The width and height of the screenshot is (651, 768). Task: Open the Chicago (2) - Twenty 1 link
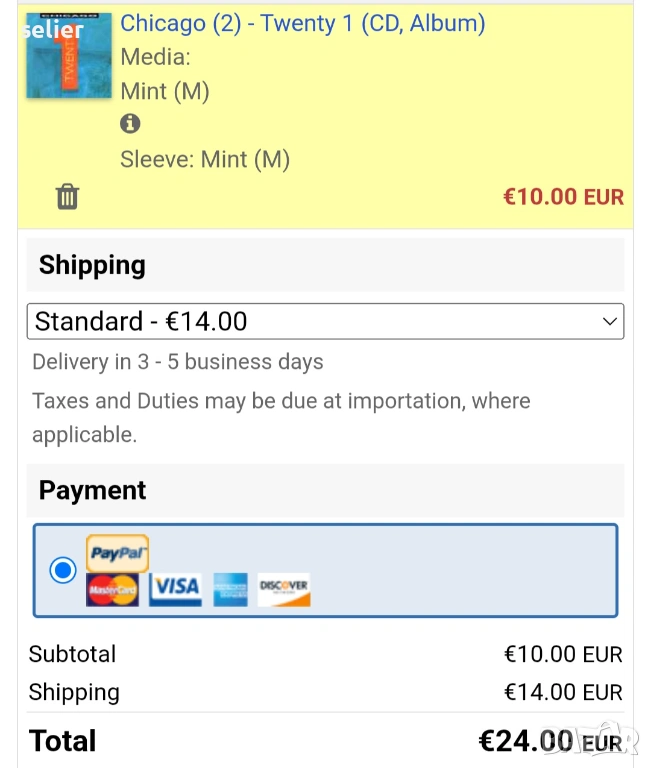[302, 23]
